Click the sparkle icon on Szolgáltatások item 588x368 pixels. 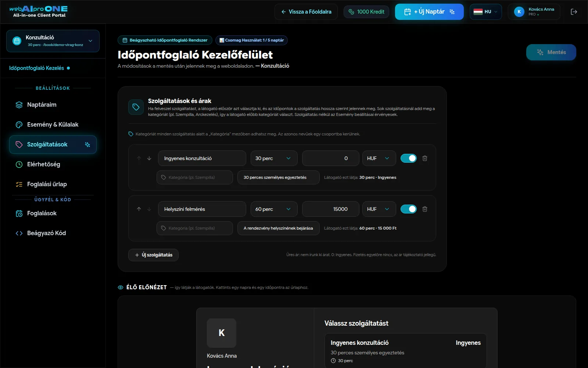(87, 145)
